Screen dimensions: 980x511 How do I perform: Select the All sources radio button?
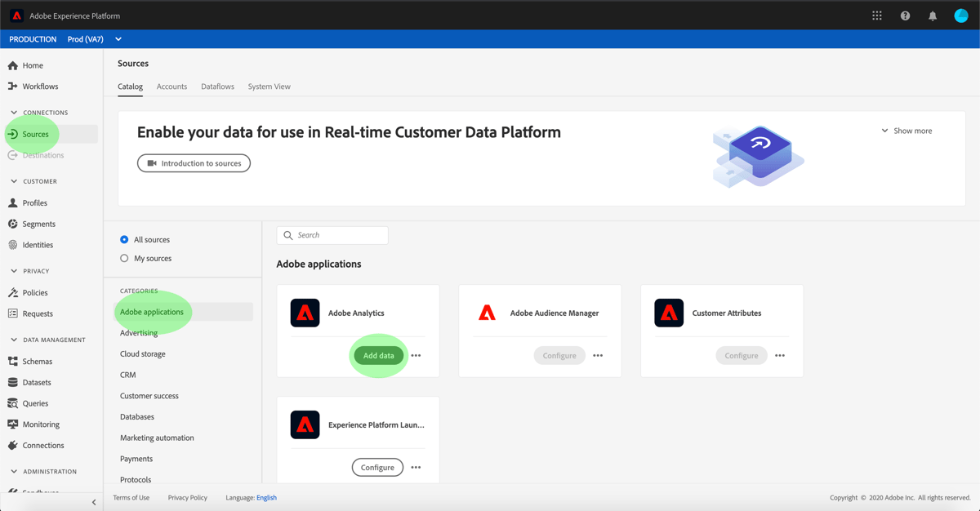[x=123, y=239]
